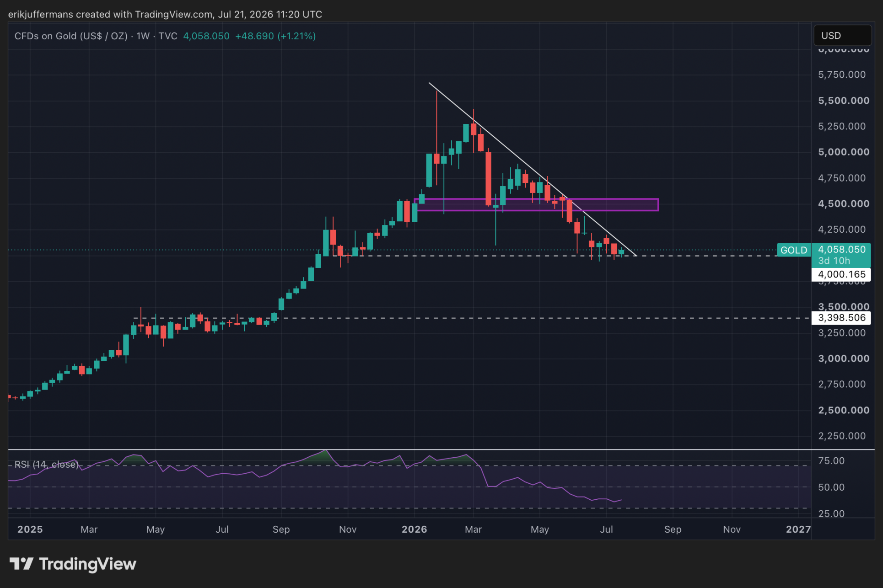The width and height of the screenshot is (883, 588).
Task: Select the GOLD price label tag
Action: pyautogui.click(x=794, y=250)
